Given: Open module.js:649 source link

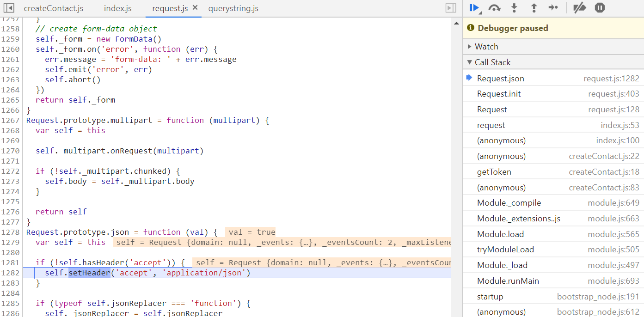Looking at the screenshot, I should (x=613, y=203).
